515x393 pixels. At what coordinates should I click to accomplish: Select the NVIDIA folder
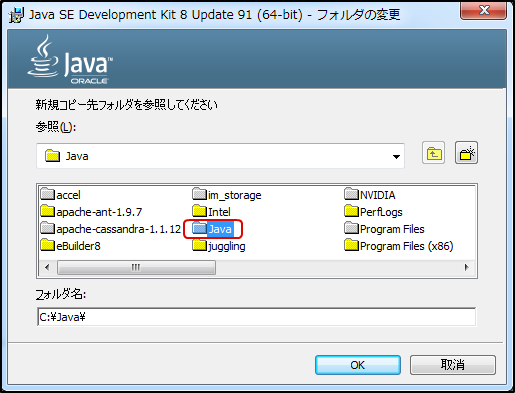click(x=370, y=195)
